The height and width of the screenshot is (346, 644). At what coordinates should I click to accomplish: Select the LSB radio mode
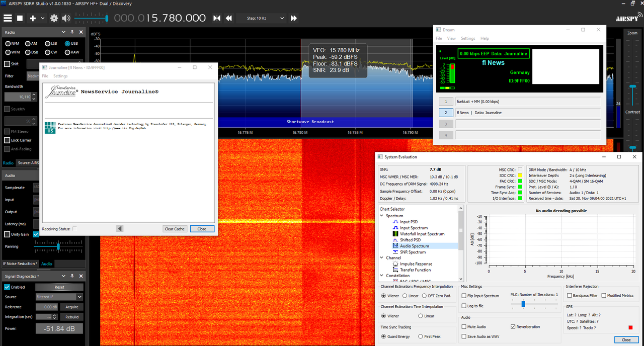tap(51, 44)
